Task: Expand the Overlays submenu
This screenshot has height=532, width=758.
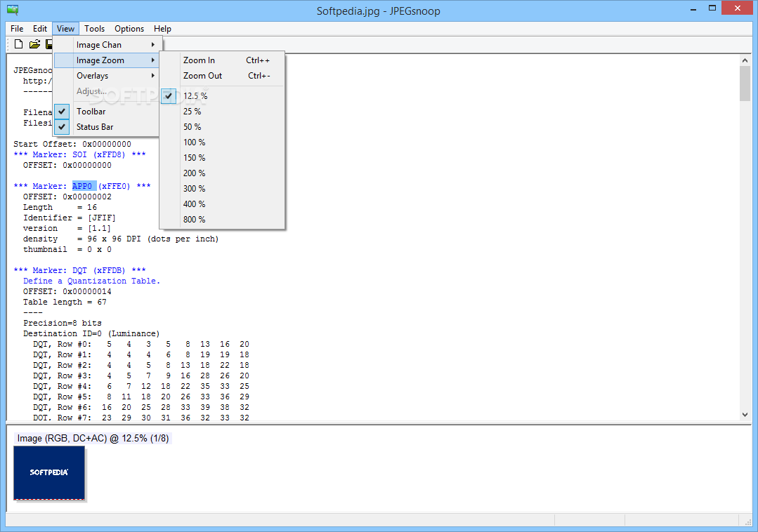Action: pos(106,76)
